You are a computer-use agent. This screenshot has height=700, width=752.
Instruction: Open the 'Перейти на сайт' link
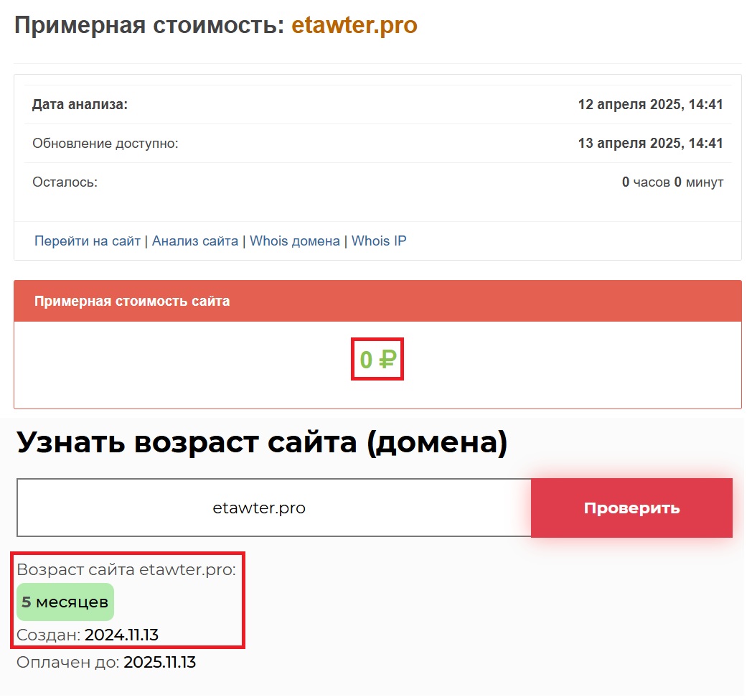click(88, 241)
